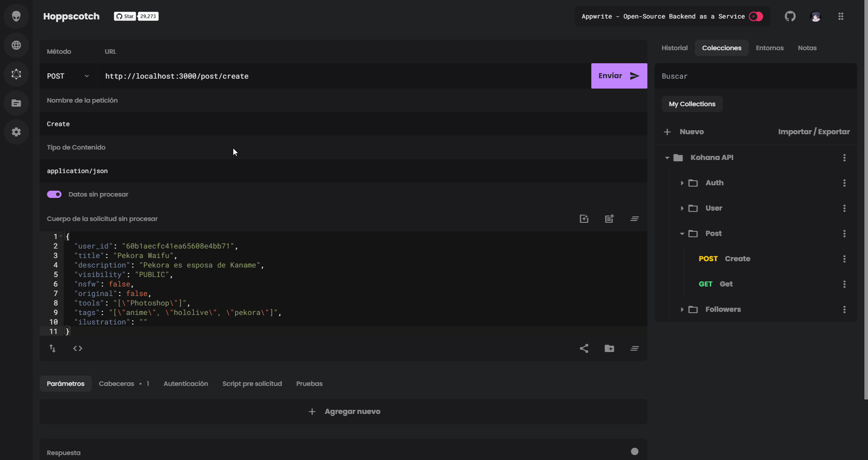The image size is (868, 460).
Task: Switch to the Historial tab
Action: click(674, 48)
